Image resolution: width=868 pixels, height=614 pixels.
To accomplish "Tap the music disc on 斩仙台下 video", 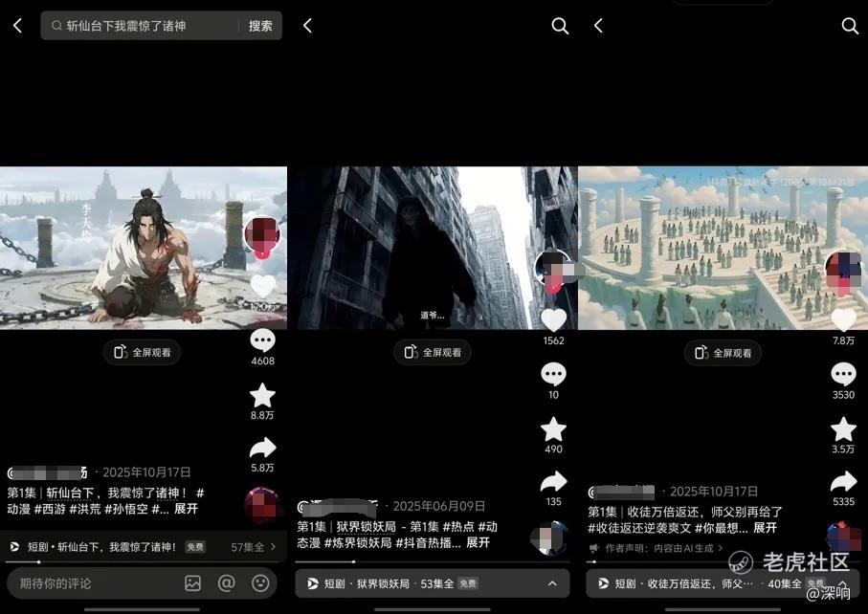I will tap(262, 505).
